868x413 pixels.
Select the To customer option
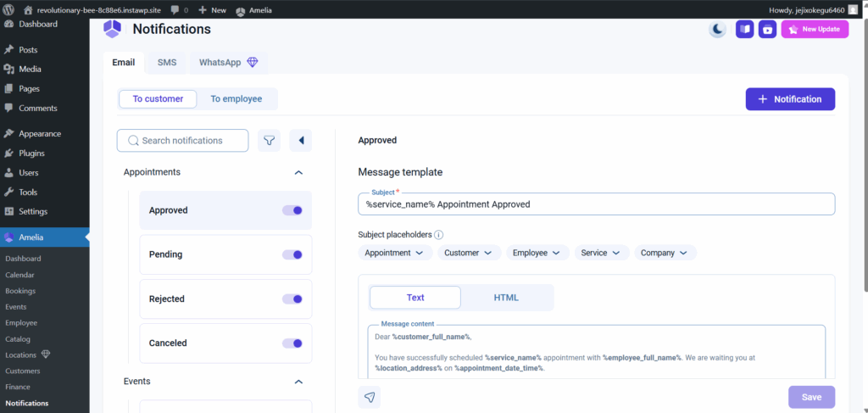tap(158, 99)
